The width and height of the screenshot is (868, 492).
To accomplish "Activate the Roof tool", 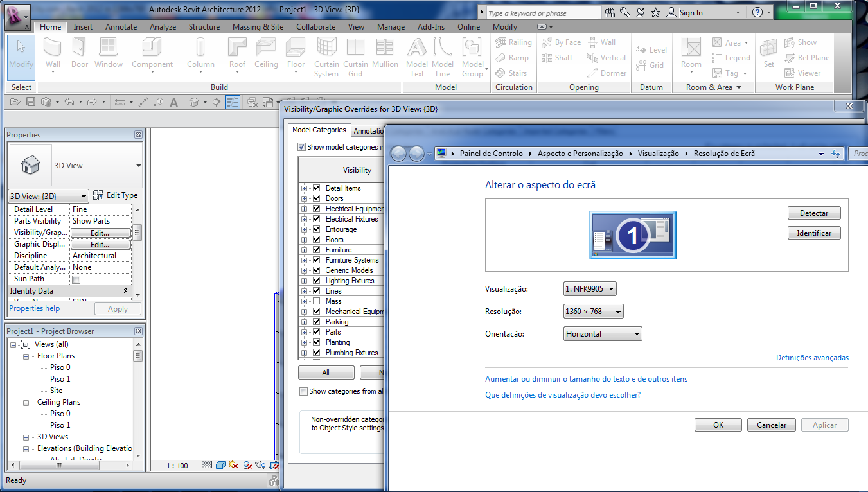I will click(237, 53).
